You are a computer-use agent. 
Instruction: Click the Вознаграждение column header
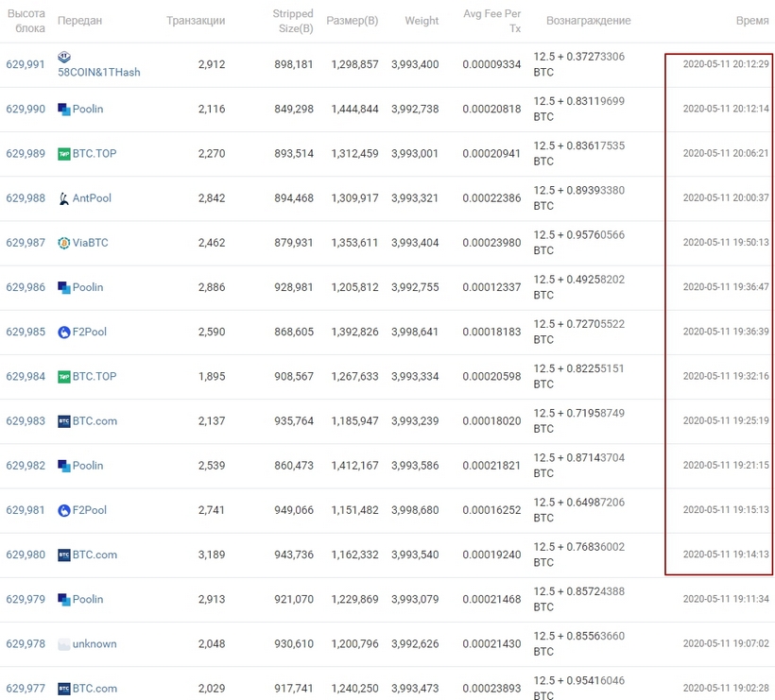pos(588,21)
